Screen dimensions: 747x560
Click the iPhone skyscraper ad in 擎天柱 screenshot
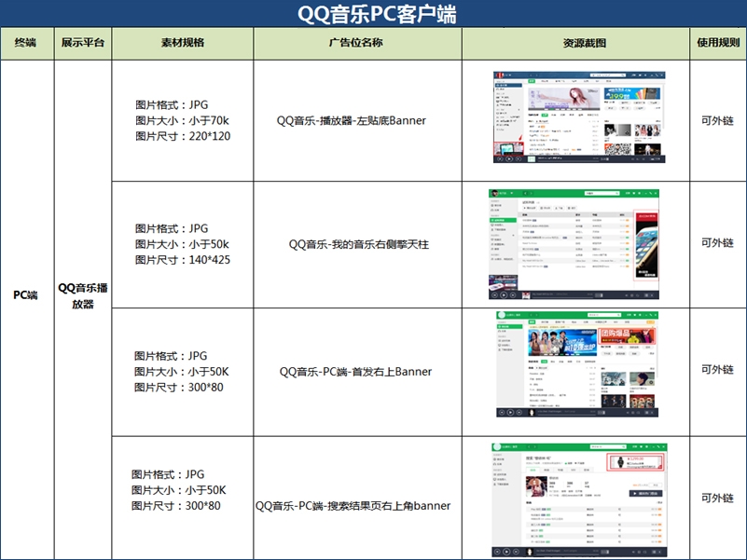point(646,246)
